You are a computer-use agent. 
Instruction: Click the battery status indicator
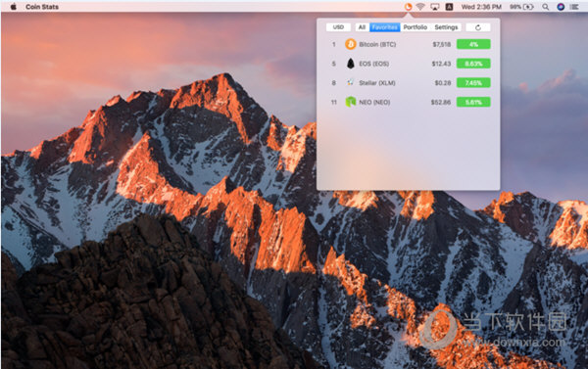[x=521, y=7]
